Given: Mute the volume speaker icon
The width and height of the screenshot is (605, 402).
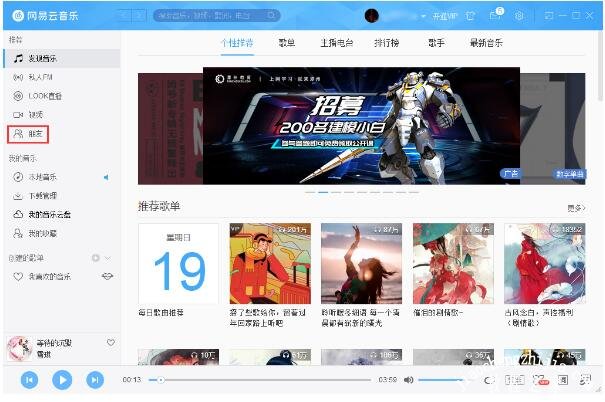Looking at the screenshot, I should [x=408, y=380].
